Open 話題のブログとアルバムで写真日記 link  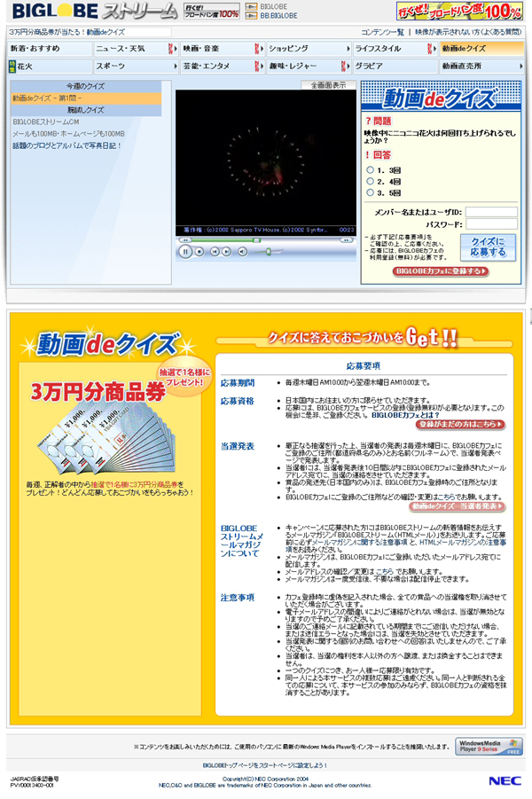66,145
